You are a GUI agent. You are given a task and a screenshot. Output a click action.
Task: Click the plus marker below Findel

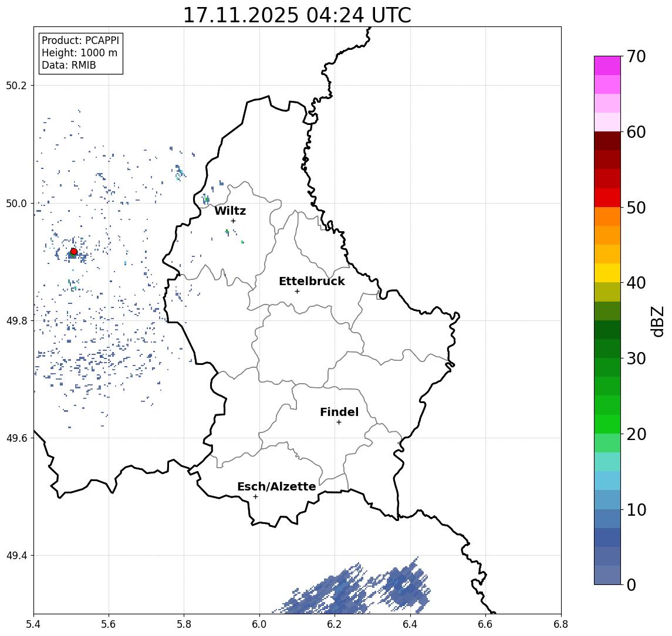[x=339, y=422]
